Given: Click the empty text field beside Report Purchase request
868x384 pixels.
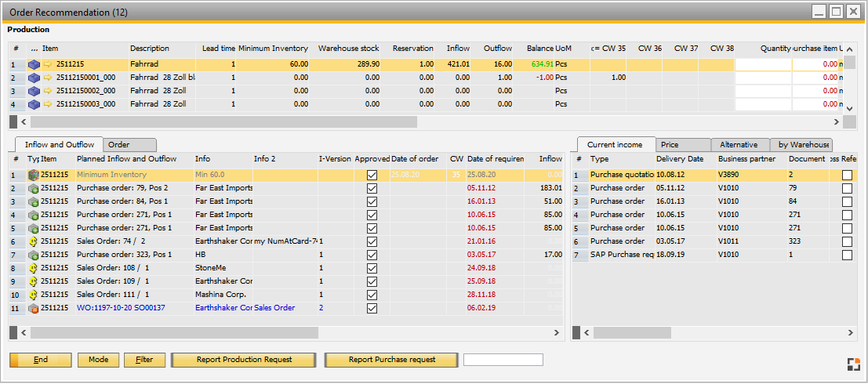Looking at the screenshot, I should [503, 360].
